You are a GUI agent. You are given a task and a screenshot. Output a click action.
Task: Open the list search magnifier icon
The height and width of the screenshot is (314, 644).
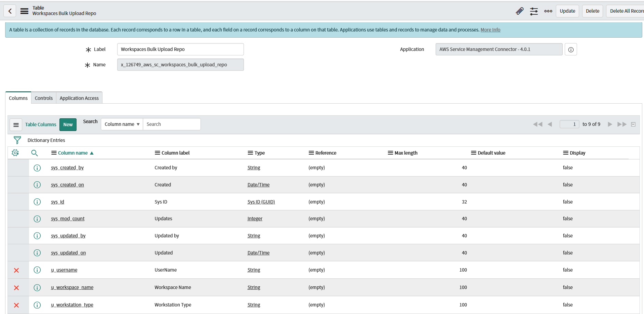[35, 153]
